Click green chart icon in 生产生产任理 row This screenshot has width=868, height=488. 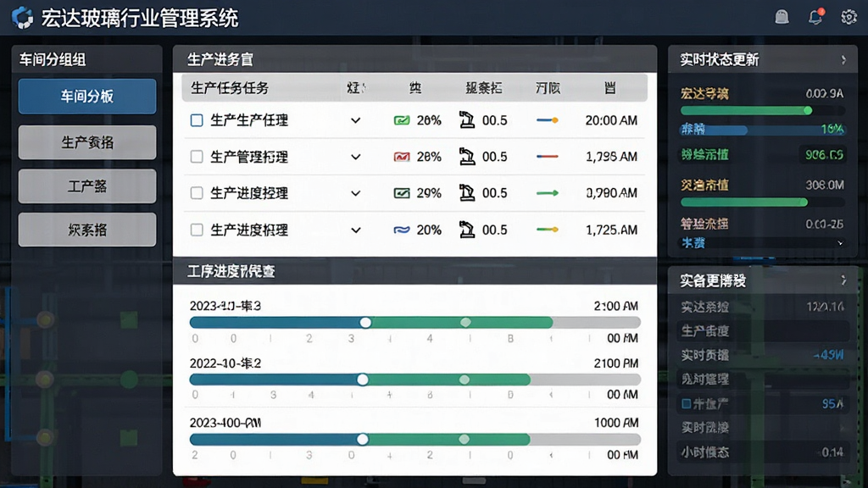pyautogui.click(x=401, y=120)
